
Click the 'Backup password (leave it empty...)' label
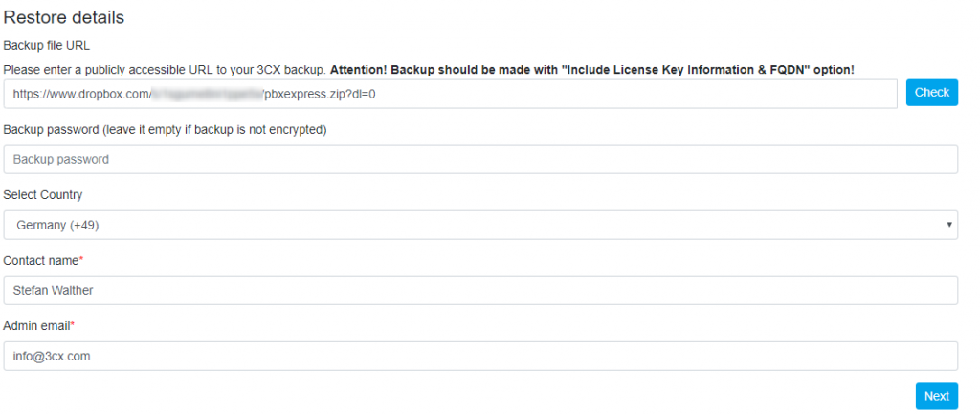tap(166, 129)
